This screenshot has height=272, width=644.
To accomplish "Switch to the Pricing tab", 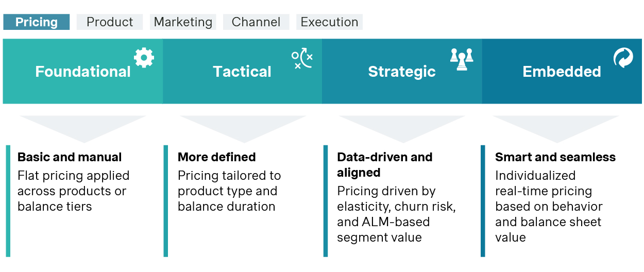I will tap(36, 22).
